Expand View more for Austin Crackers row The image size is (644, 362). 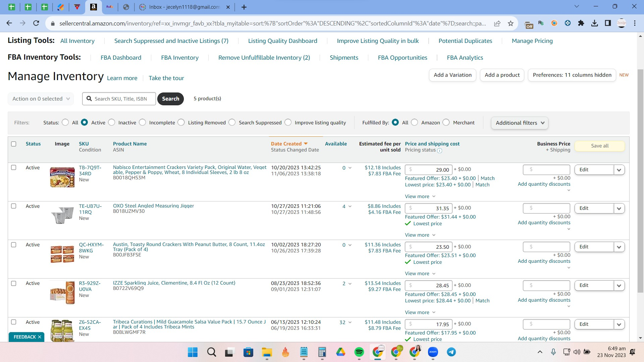[x=420, y=274]
